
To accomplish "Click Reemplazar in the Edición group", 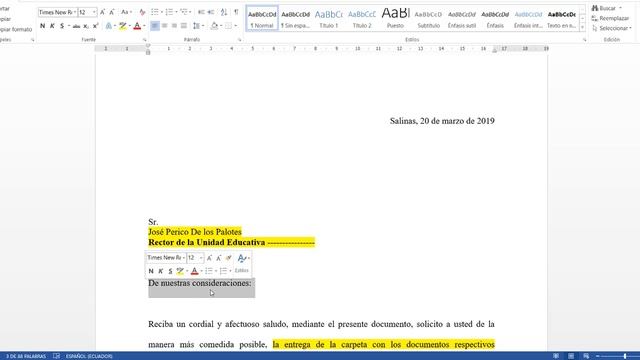I will coord(610,18).
